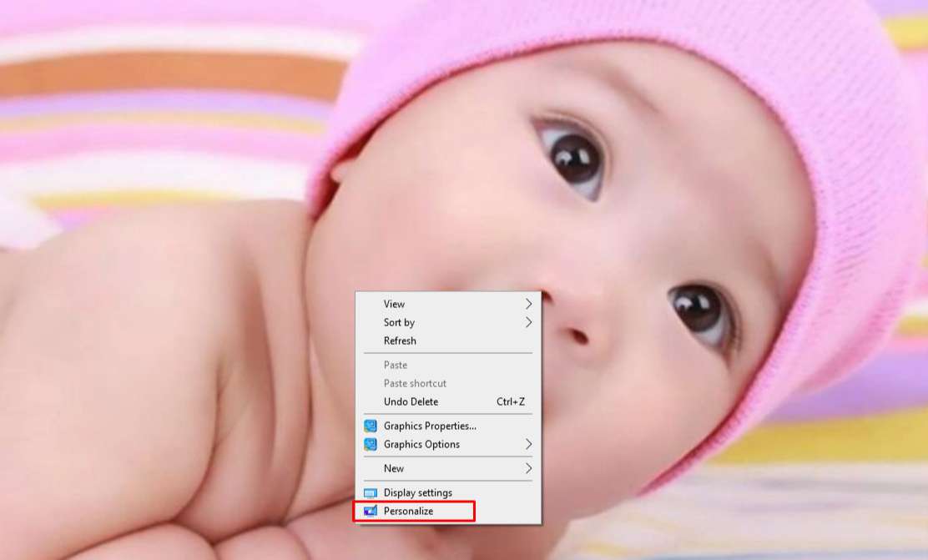Expand the View submenu arrow
This screenshot has height=560, width=928.
point(528,304)
